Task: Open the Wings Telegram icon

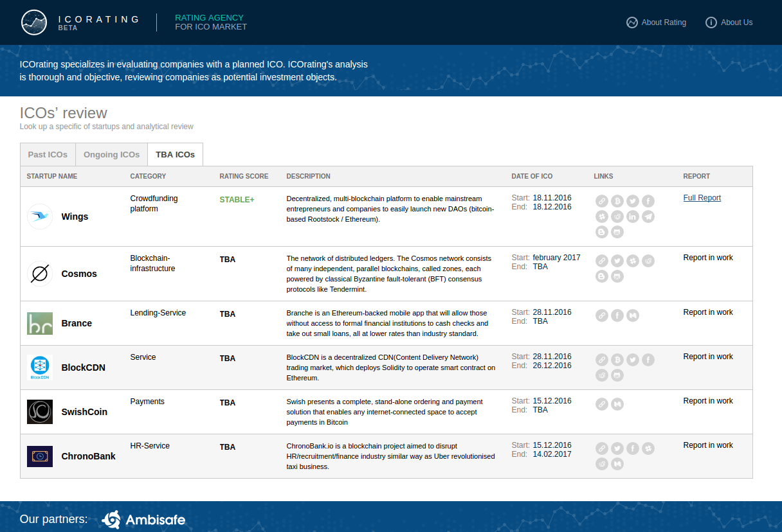Action: [648, 217]
